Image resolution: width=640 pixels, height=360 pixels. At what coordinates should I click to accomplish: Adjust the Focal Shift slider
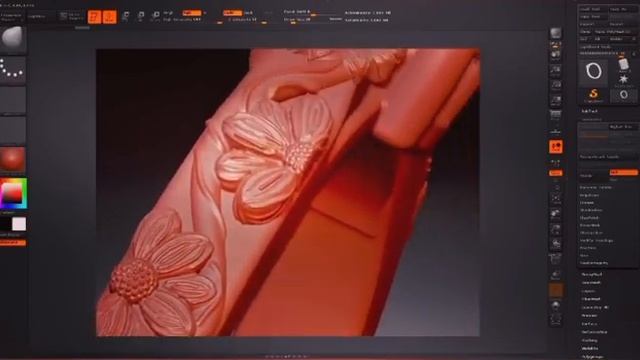click(x=312, y=12)
